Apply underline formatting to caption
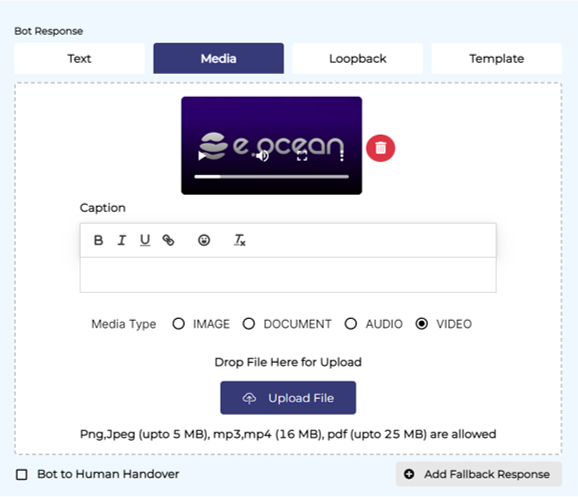 pyautogui.click(x=145, y=240)
